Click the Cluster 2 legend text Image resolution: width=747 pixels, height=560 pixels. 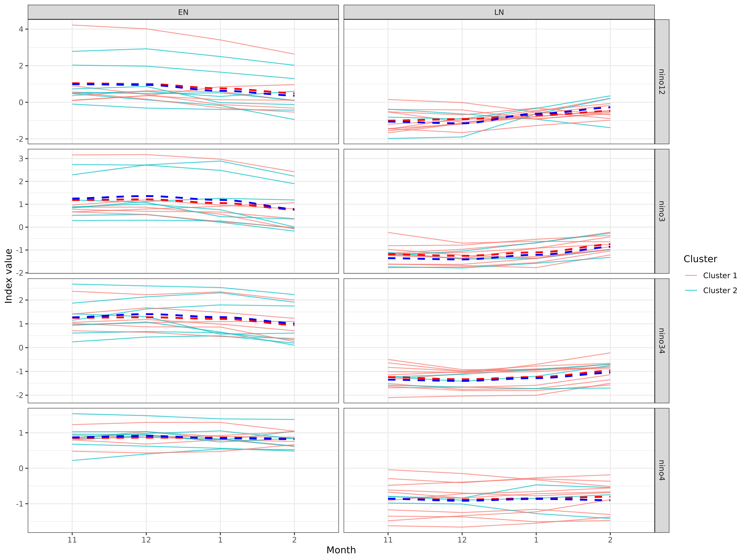(x=720, y=290)
